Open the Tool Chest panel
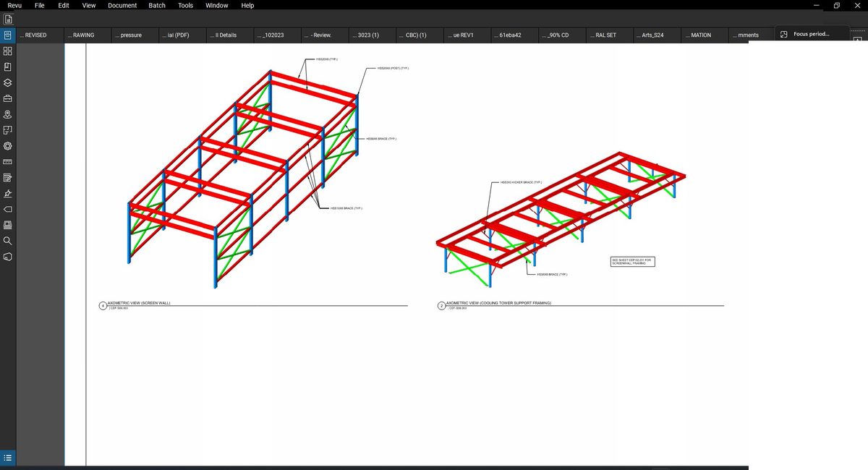868x470 pixels. click(8, 98)
